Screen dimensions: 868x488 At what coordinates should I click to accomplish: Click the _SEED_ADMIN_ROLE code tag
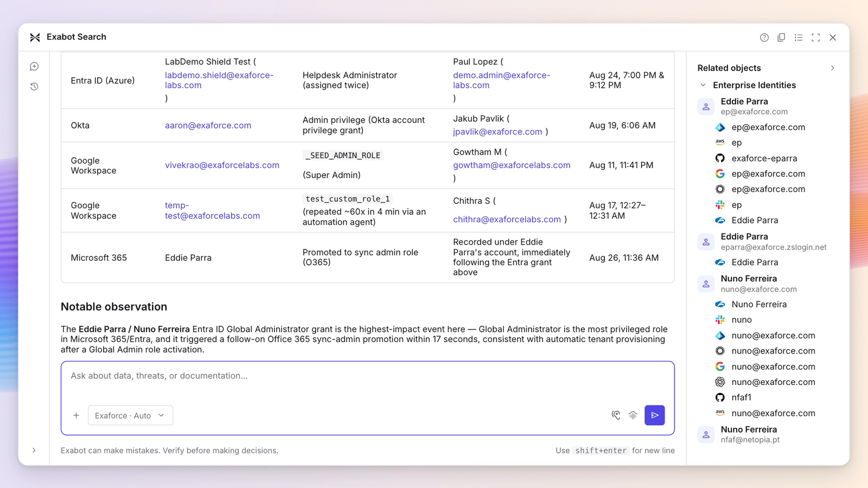343,156
